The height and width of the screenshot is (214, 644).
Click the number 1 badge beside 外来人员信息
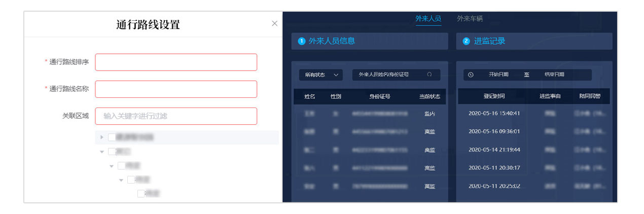click(x=301, y=42)
